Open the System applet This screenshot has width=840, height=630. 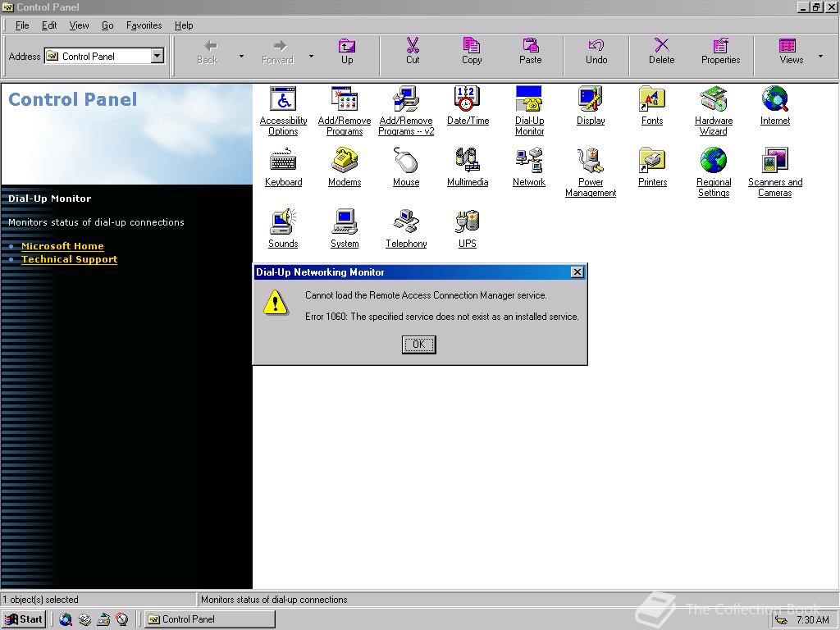[345, 229]
